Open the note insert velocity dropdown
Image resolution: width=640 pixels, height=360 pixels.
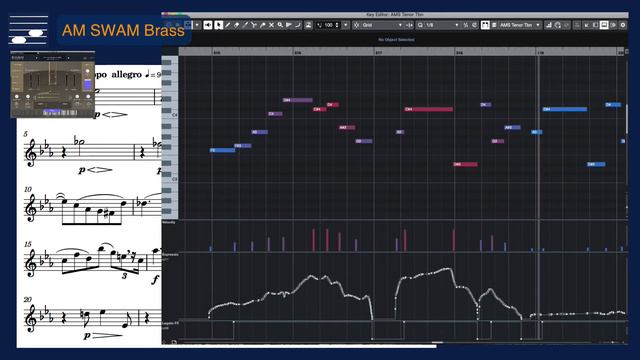(x=346, y=25)
